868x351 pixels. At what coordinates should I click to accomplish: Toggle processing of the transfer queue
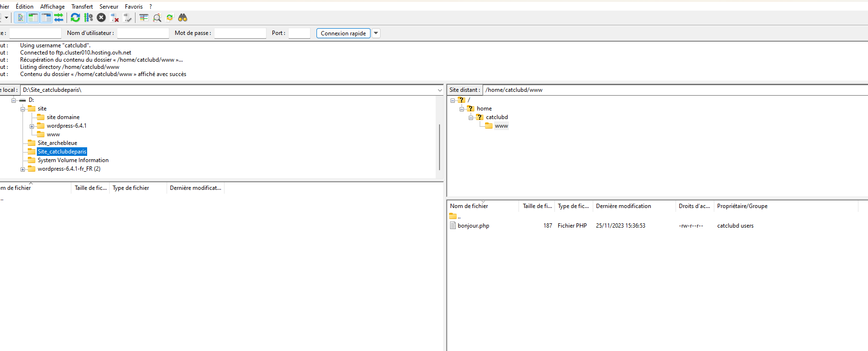click(x=89, y=18)
